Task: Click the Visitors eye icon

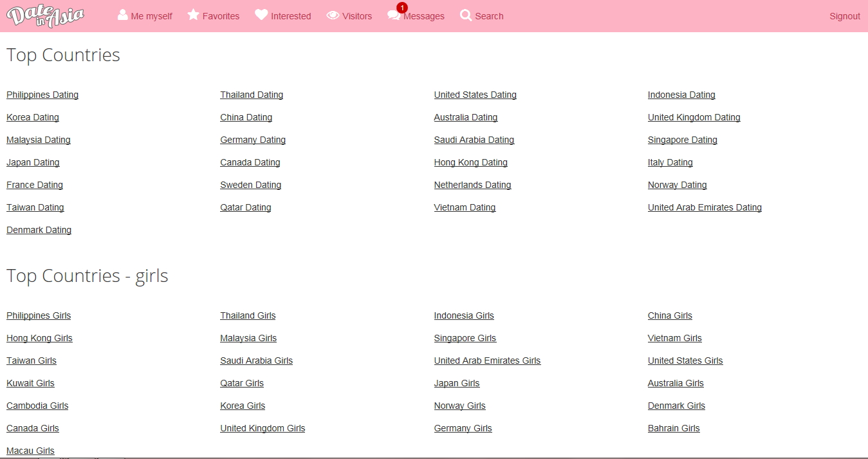Action: (x=333, y=15)
